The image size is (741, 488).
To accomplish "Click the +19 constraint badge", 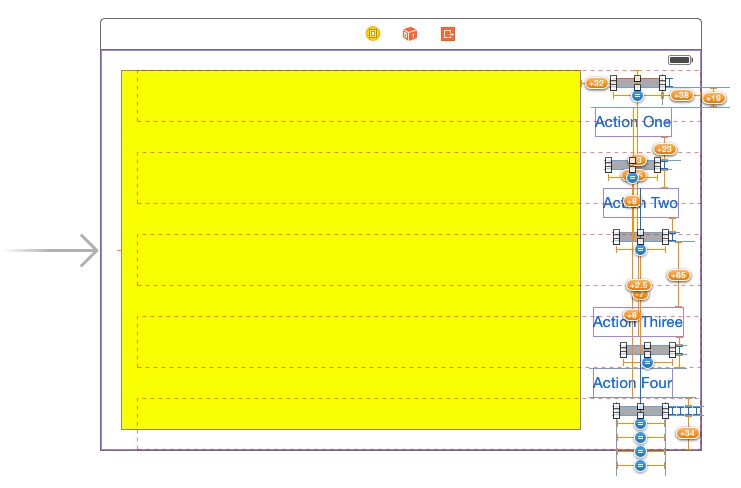I will (x=714, y=98).
